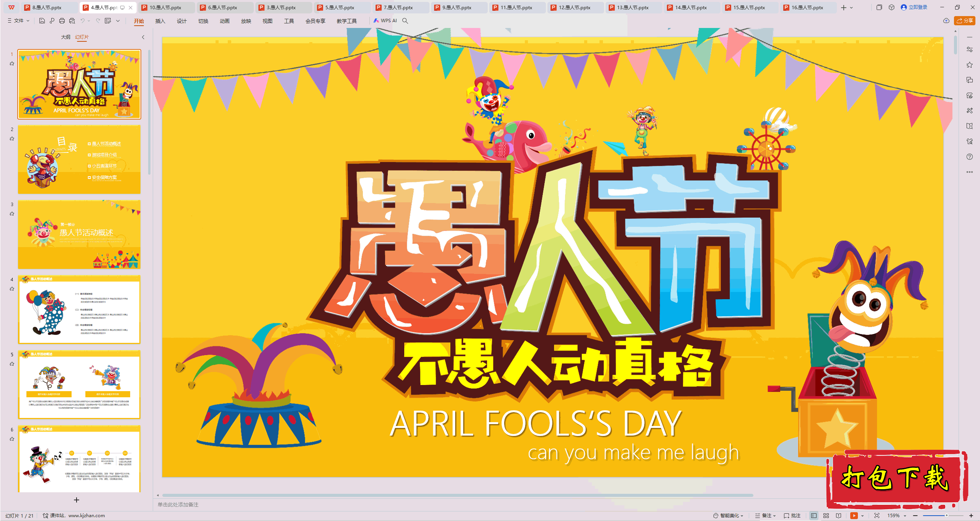Click the horizontal scrollbar under the slide
980x521 pixels.
[457, 495]
